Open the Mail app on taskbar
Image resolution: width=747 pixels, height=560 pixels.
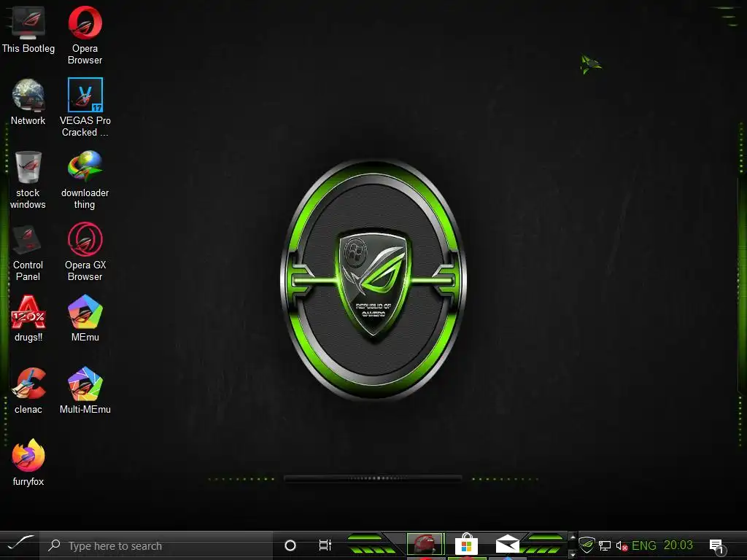tap(508, 544)
